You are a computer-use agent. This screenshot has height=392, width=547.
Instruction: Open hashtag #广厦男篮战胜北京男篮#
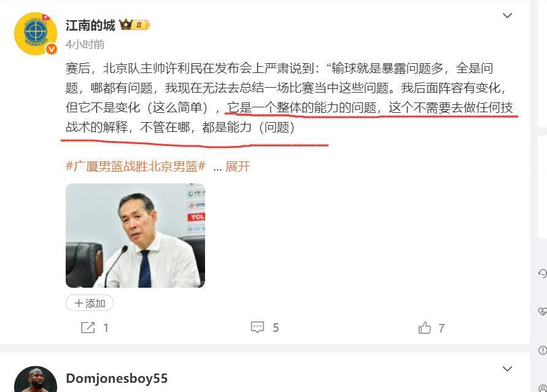point(135,167)
